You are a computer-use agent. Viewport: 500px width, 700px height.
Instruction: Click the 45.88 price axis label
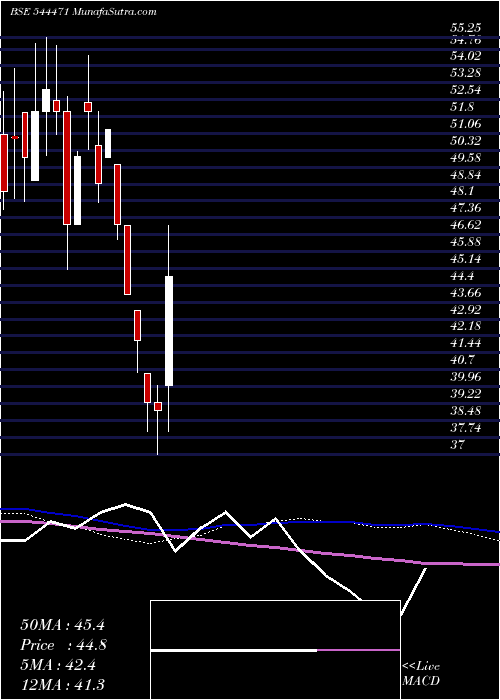[466, 242]
